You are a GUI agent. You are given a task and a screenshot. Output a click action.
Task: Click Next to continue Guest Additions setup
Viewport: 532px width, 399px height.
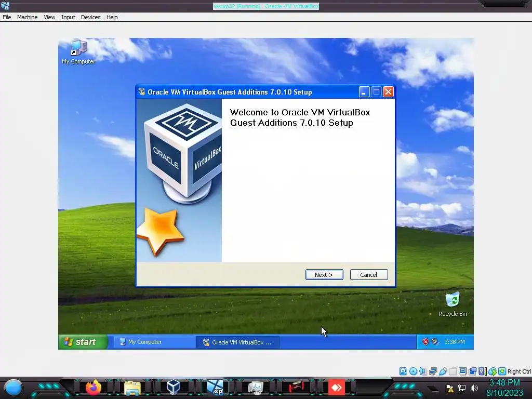tap(324, 274)
